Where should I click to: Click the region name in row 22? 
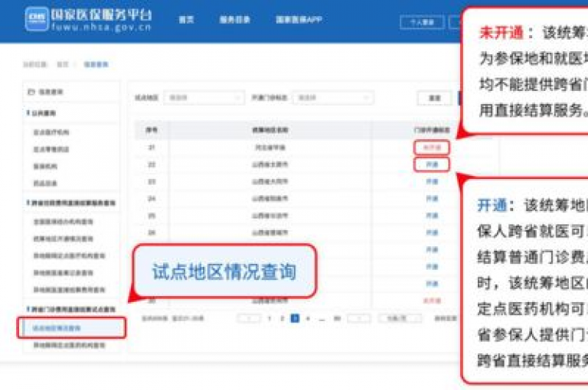click(270, 164)
